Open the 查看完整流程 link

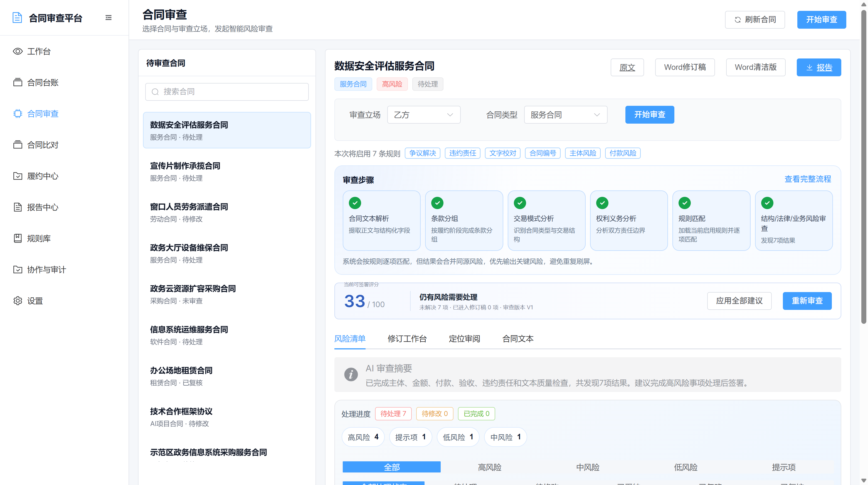808,179
